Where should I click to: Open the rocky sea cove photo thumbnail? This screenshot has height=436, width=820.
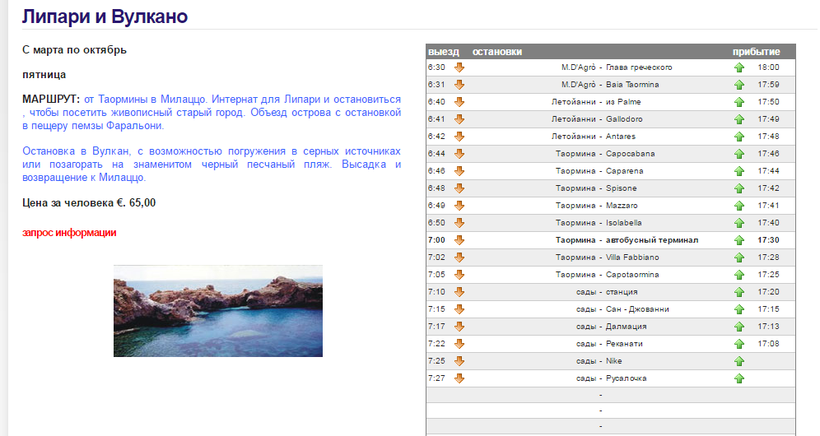pyautogui.click(x=217, y=311)
